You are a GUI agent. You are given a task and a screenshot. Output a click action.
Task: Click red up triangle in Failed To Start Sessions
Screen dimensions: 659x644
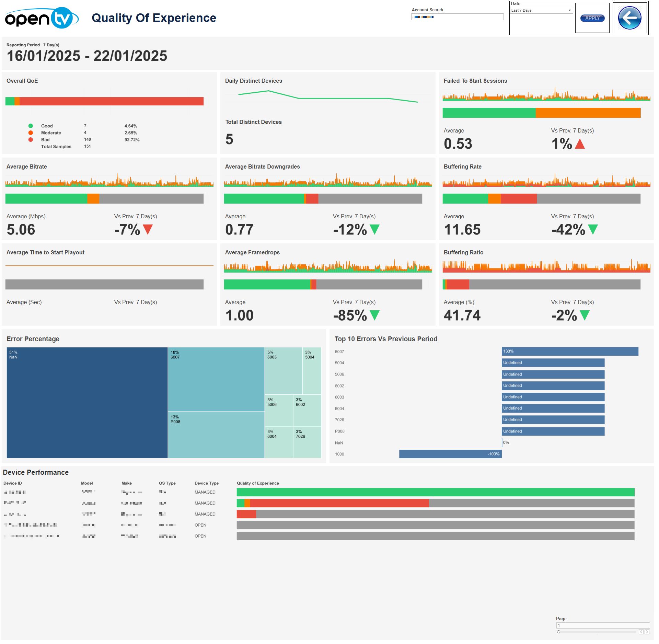579,144
